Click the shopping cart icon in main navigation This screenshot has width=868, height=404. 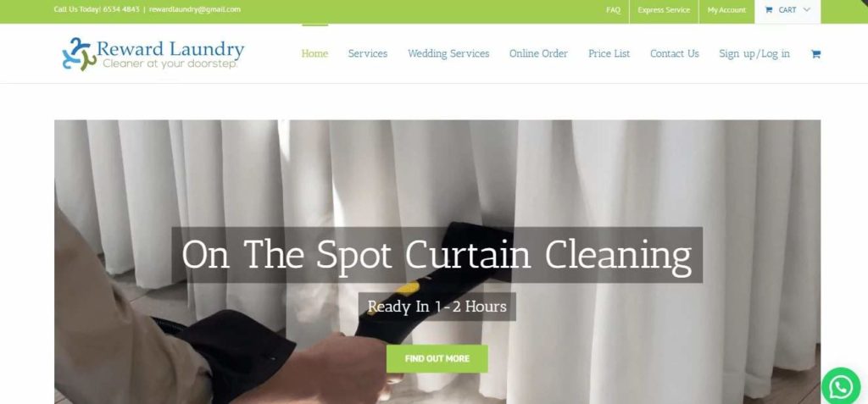point(815,53)
